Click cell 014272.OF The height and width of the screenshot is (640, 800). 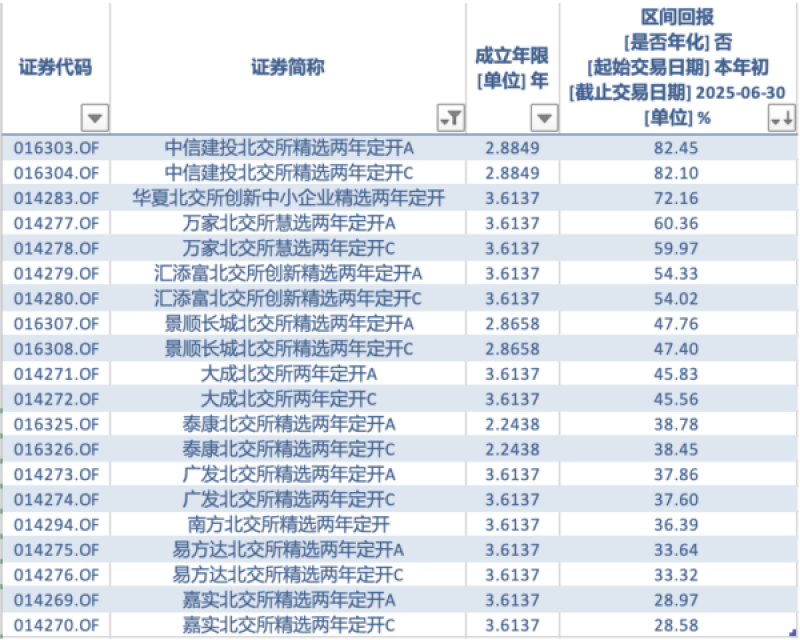coord(56,399)
